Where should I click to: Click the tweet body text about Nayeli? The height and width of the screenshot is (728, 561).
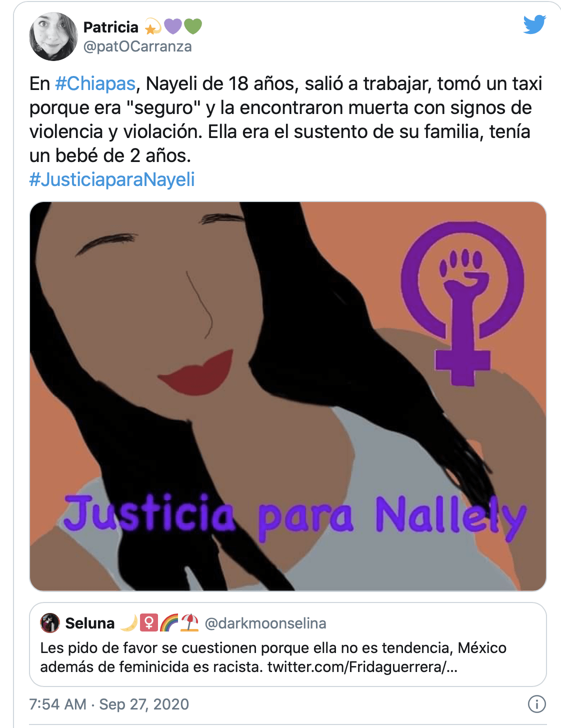click(x=286, y=119)
